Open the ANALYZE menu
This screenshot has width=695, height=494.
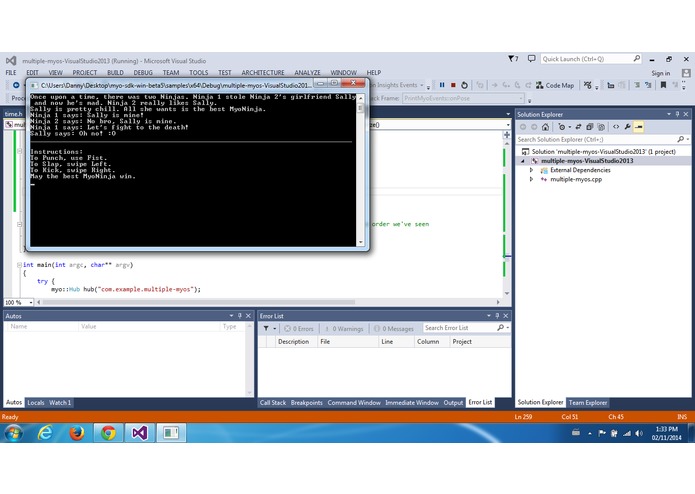(x=307, y=73)
